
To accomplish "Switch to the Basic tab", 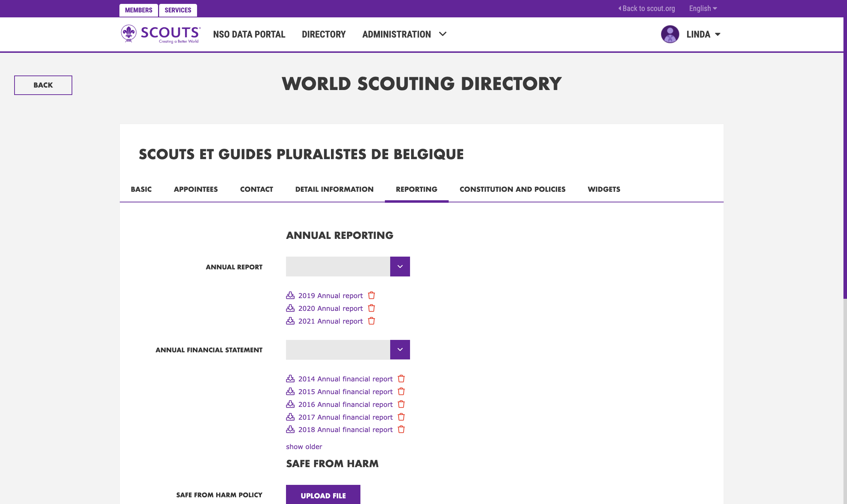I will (141, 189).
